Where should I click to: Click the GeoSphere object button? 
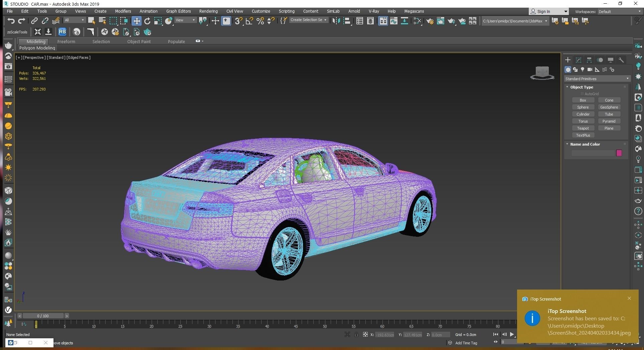[x=609, y=107]
